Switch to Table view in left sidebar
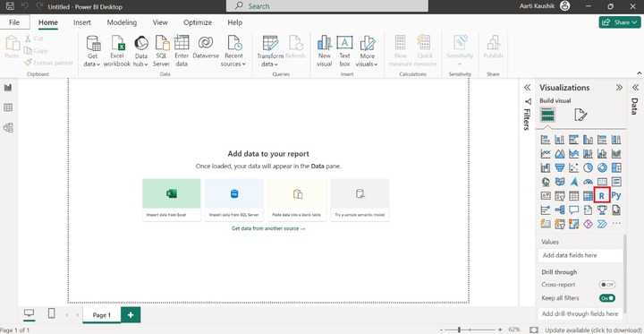Screen dimensions: 644x334 click(x=8, y=107)
